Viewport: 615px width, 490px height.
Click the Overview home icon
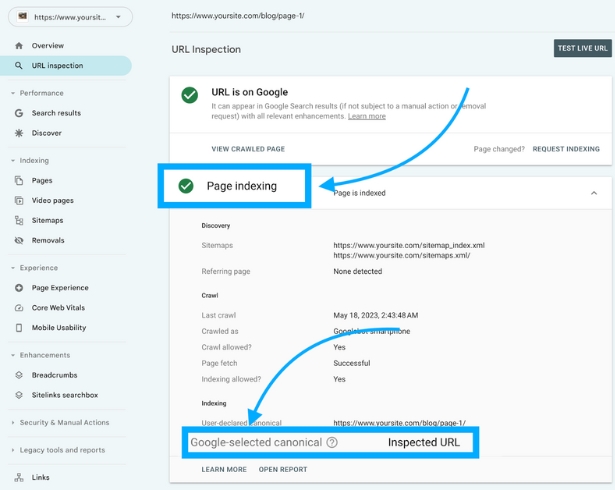(19, 46)
